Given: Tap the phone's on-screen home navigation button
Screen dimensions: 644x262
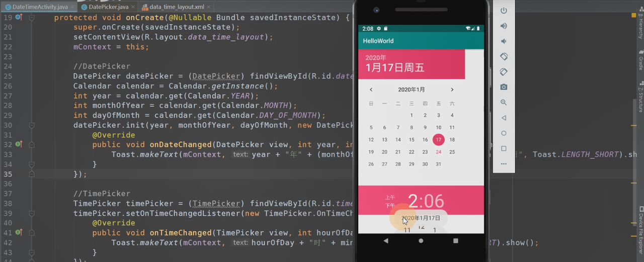Looking at the screenshot, I should coord(421,241).
